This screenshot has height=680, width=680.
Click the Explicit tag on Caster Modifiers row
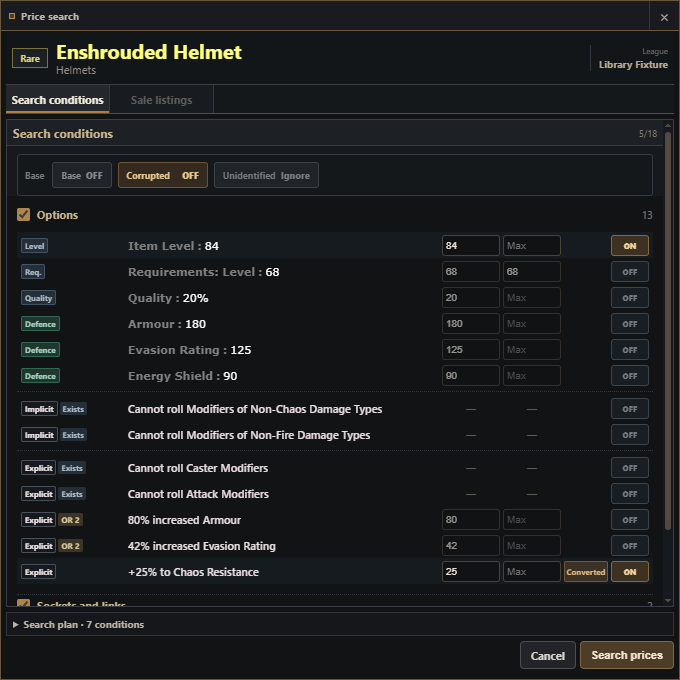coord(39,468)
